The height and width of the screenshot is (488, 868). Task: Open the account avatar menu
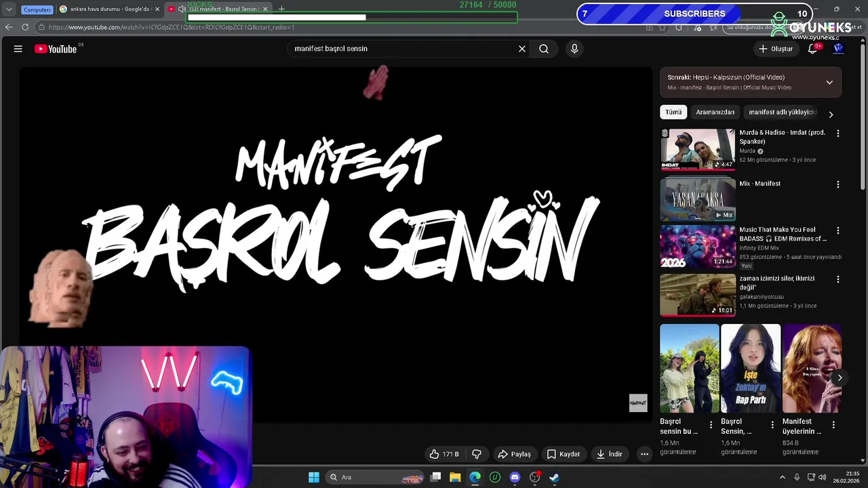point(838,49)
